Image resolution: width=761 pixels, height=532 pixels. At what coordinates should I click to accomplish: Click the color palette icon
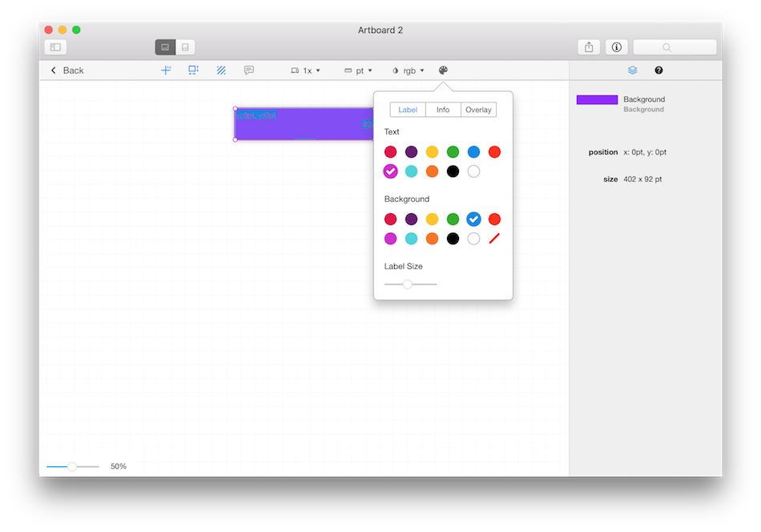pyautogui.click(x=443, y=71)
